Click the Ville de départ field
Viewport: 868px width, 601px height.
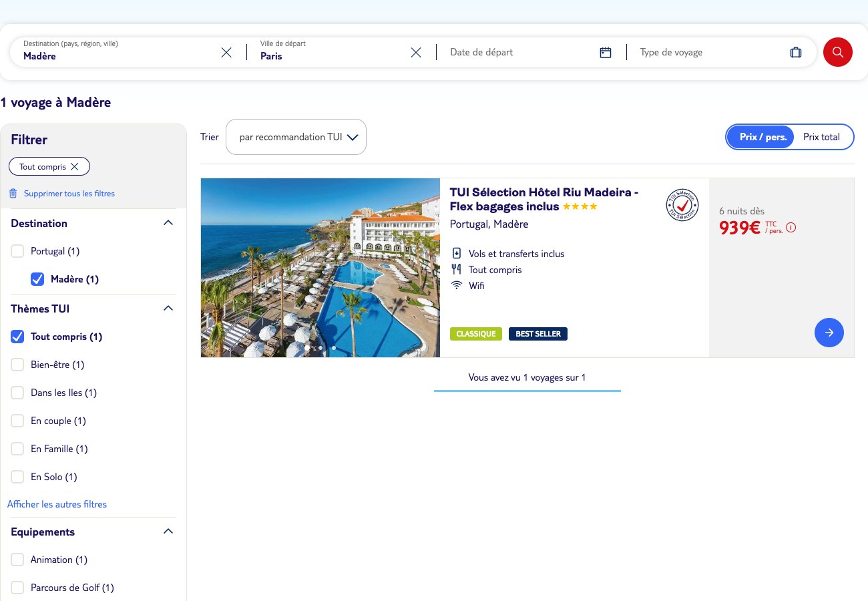[x=333, y=52]
